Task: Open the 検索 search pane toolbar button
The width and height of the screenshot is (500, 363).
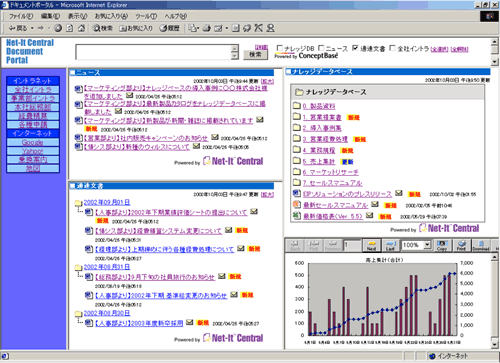Action: 103,28
